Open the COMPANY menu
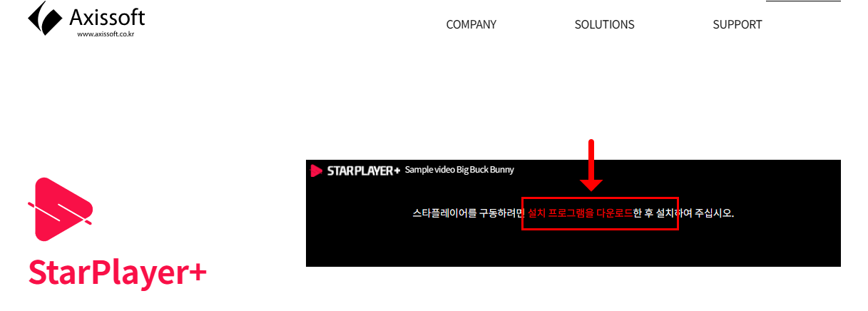 click(471, 24)
